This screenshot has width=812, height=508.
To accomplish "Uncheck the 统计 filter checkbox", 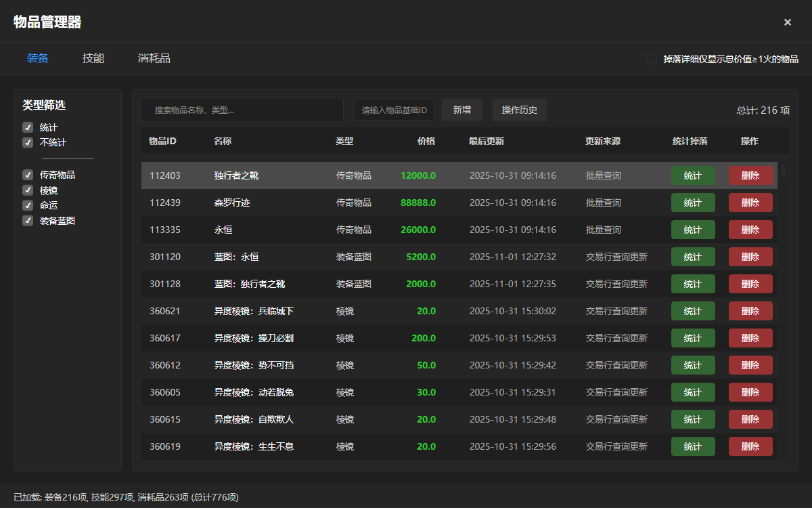I will point(28,127).
